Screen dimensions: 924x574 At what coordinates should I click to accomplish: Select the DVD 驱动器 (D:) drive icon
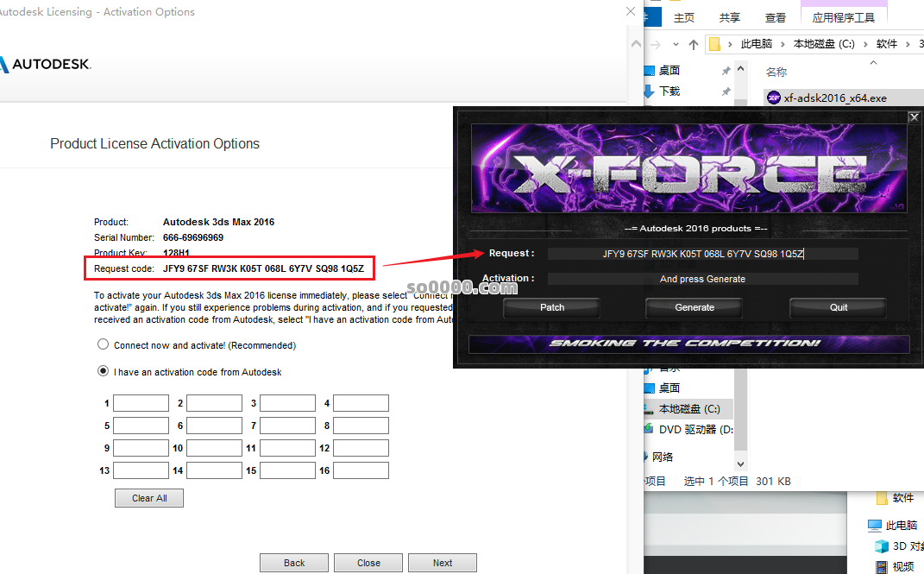(650, 429)
